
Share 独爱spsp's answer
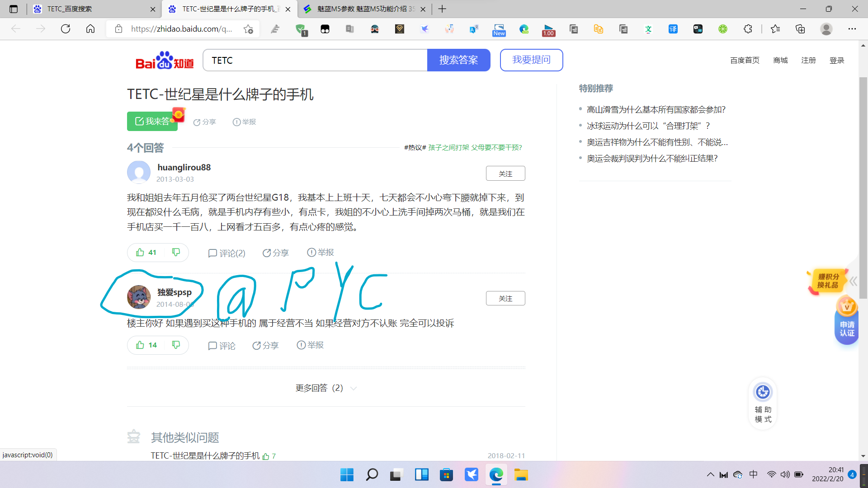[x=265, y=346]
